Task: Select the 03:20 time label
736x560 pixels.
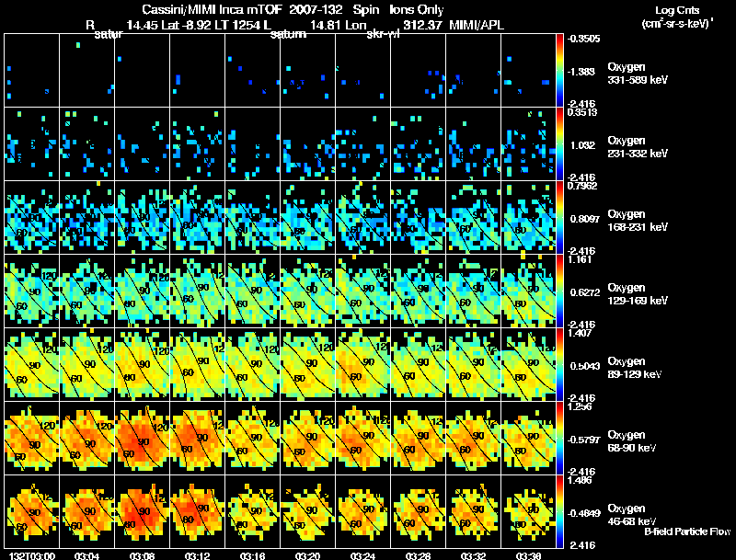Action: 307,556
